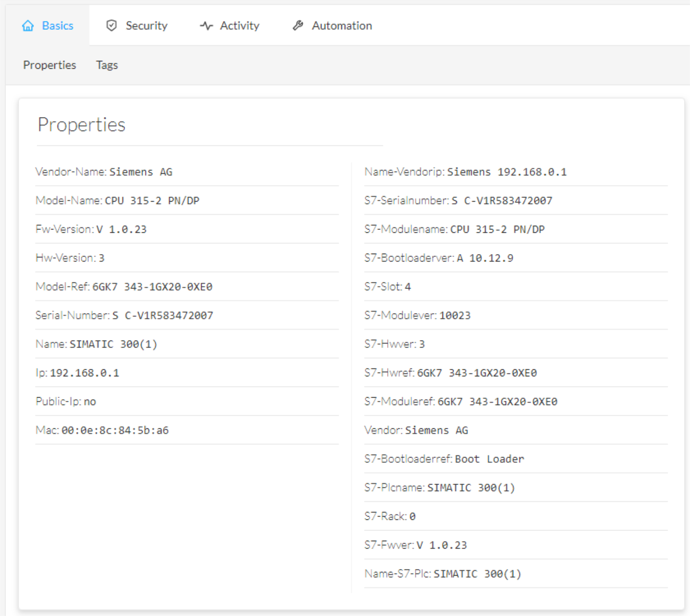Click Name value SIMATIC 300(1)
Viewport: 690px width, 616px height.
113,344
